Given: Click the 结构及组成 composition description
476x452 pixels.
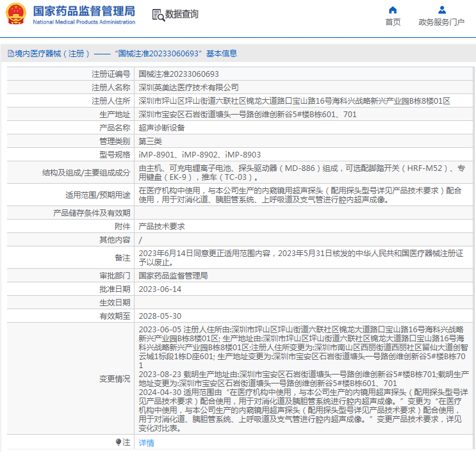Looking at the screenshot, I should point(302,173).
